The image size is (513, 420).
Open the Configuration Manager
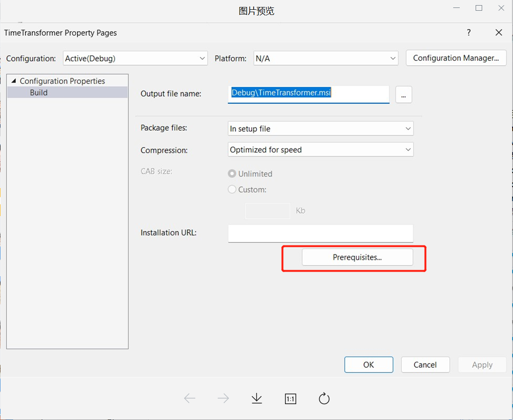pos(456,58)
